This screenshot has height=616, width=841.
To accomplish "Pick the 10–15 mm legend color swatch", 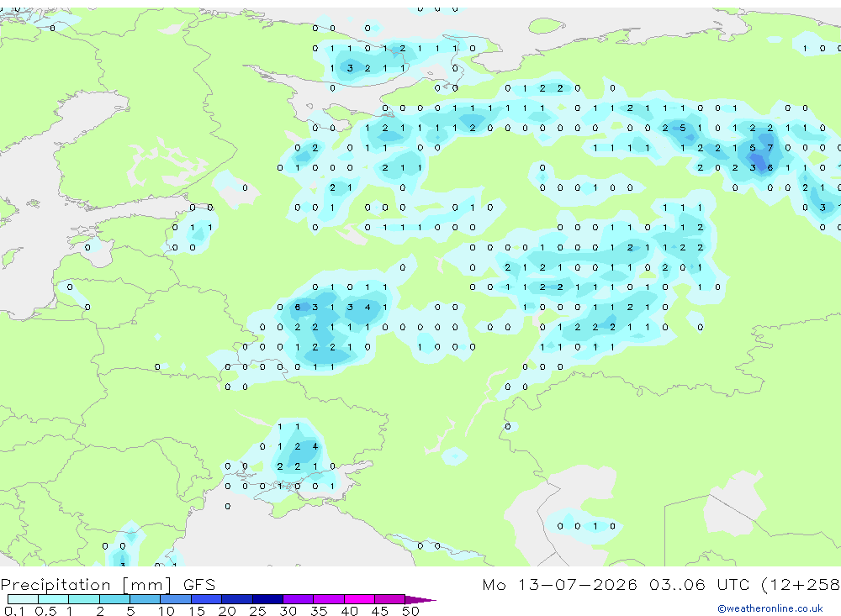I will point(176,599).
